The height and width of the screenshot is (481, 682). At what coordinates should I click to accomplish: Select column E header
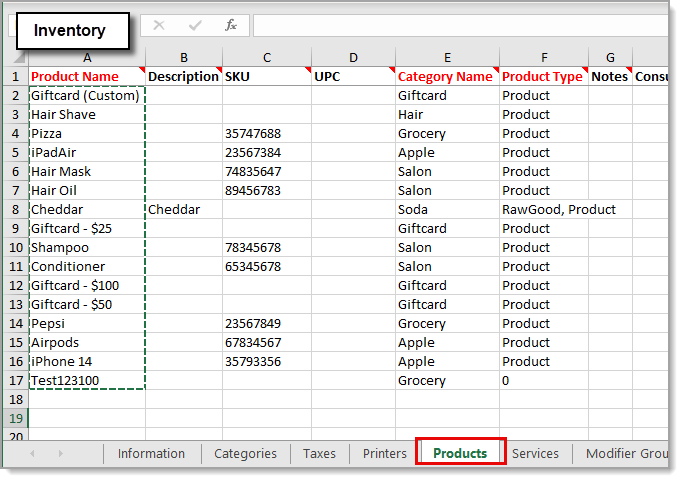[x=448, y=57]
